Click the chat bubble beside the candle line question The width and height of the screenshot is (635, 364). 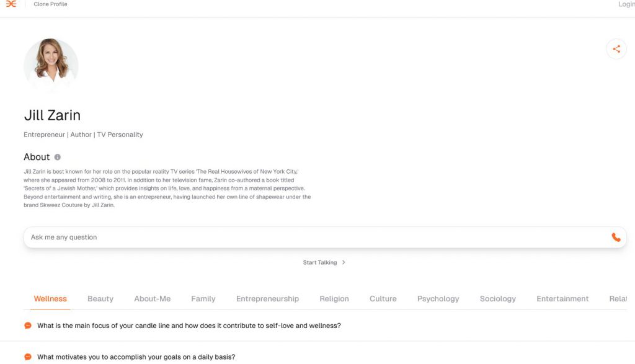pos(27,325)
